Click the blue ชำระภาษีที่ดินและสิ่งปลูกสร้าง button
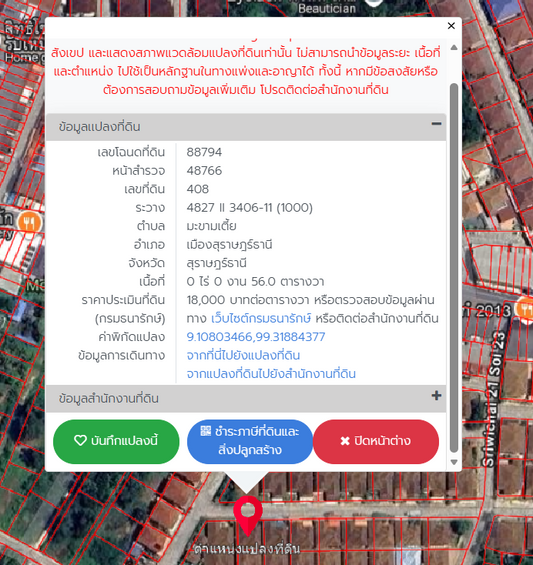Viewport: 533px width, 565px height. (x=250, y=441)
